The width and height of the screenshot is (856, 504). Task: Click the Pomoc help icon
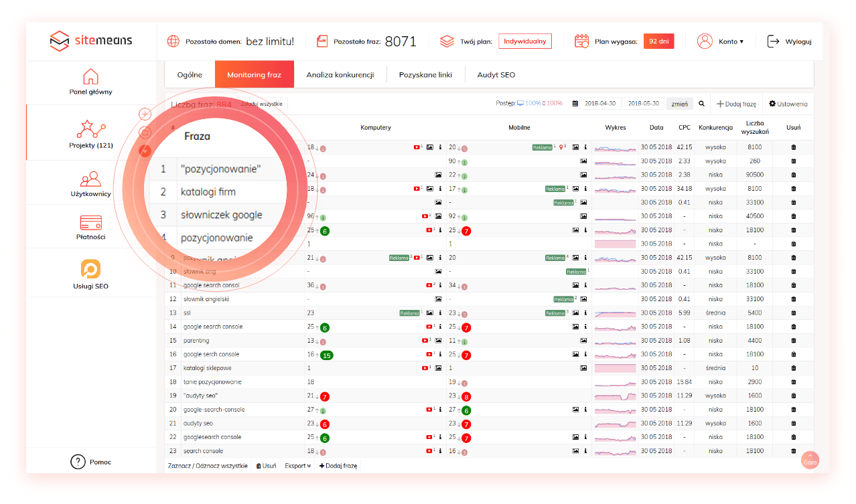[x=78, y=462]
